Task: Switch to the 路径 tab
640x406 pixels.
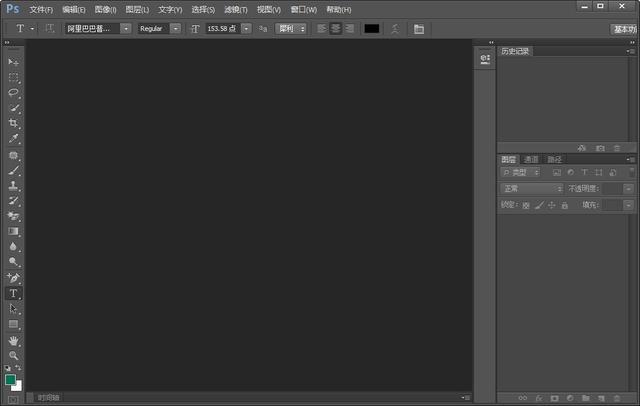Action: pyautogui.click(x=555, y=160)
